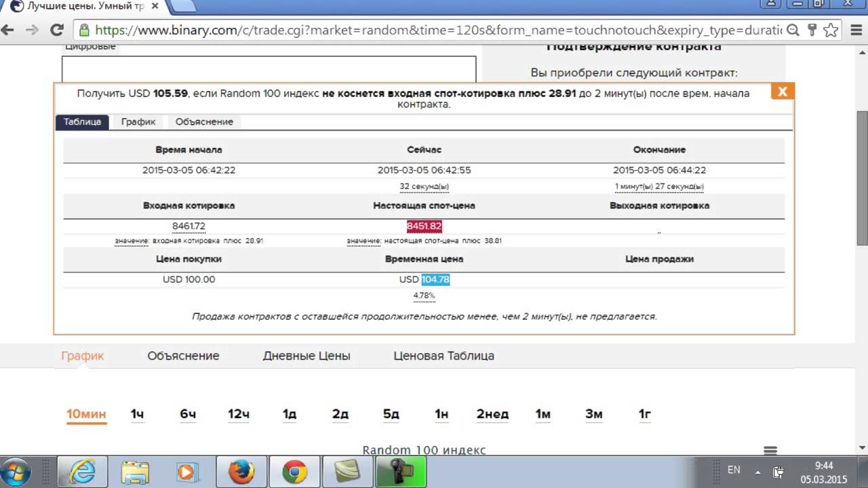
Task: Launch Internet Explorer from the taskbar
Action: pos(82,472)
